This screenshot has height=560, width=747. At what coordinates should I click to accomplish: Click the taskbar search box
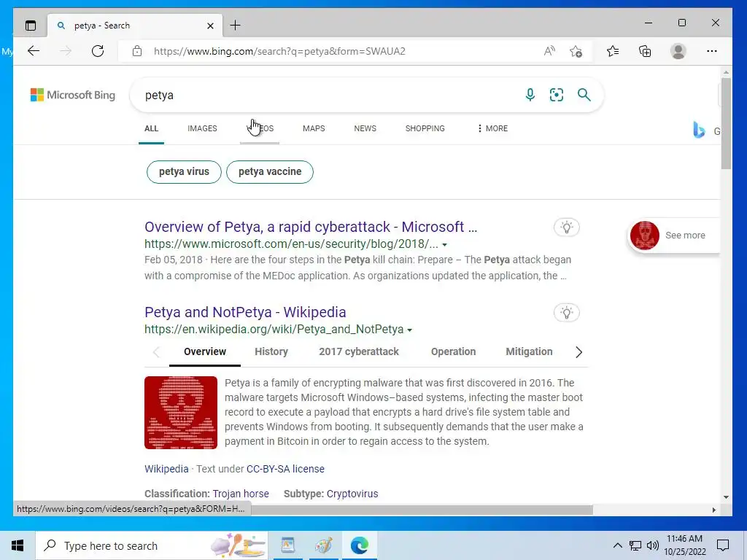[x=151, y=545]
